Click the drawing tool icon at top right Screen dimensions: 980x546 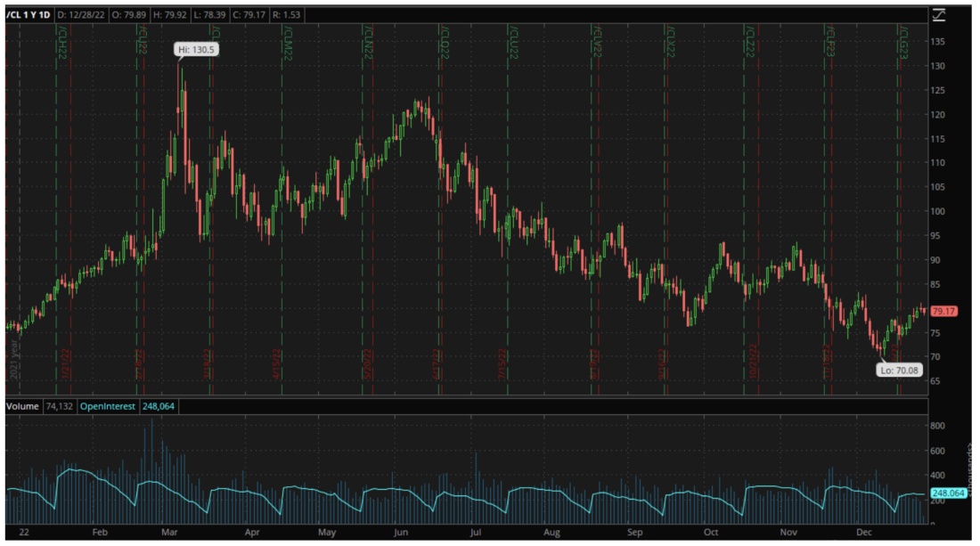[x=939, y=13]
